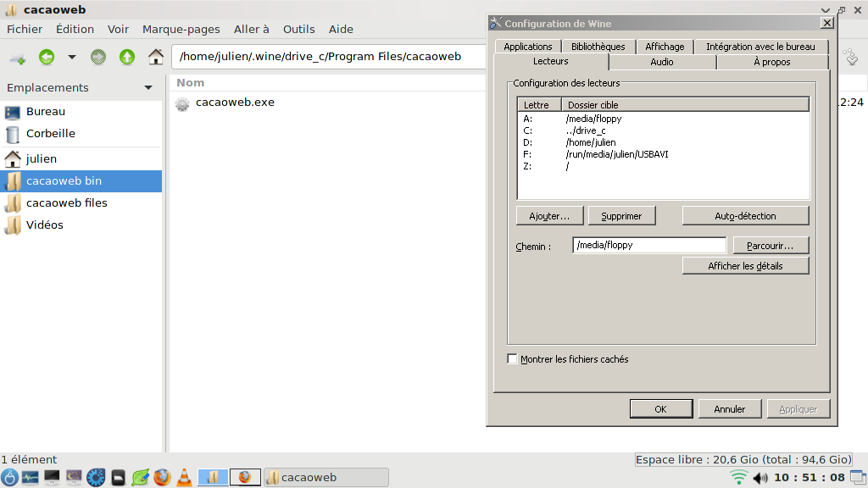868x488 pixels.
Task: Click the greyed-out forward arrow icon
Action: click(x=98, y=57)
